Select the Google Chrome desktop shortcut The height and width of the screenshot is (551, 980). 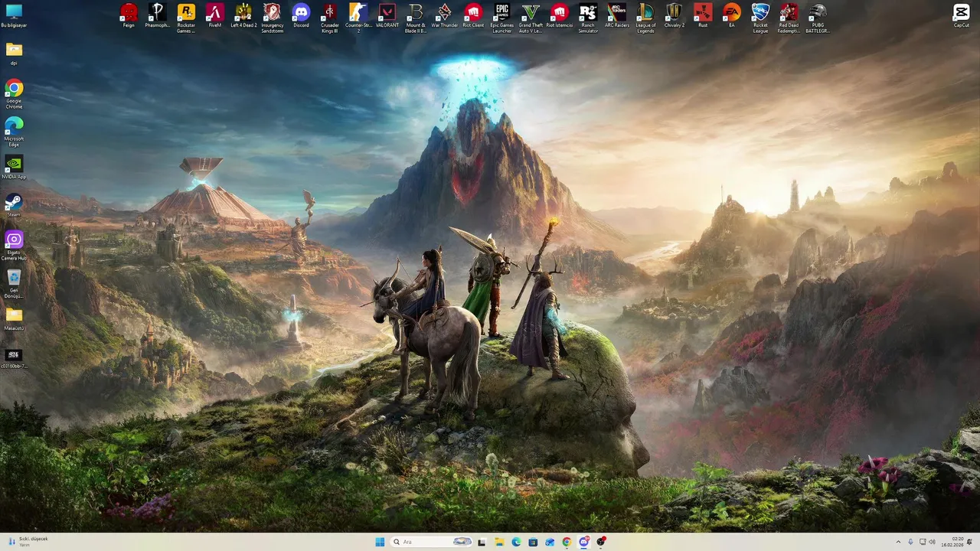coord(14,94)
